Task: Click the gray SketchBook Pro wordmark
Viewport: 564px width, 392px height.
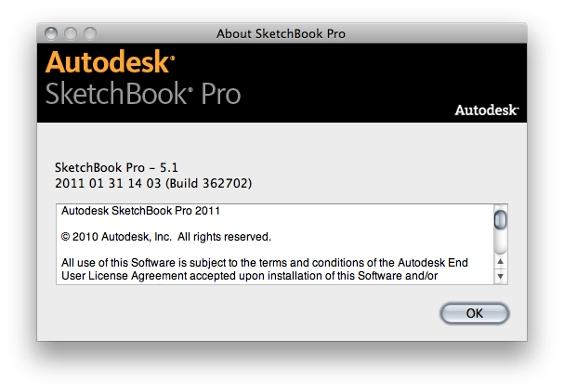Action: coord(142,94)
